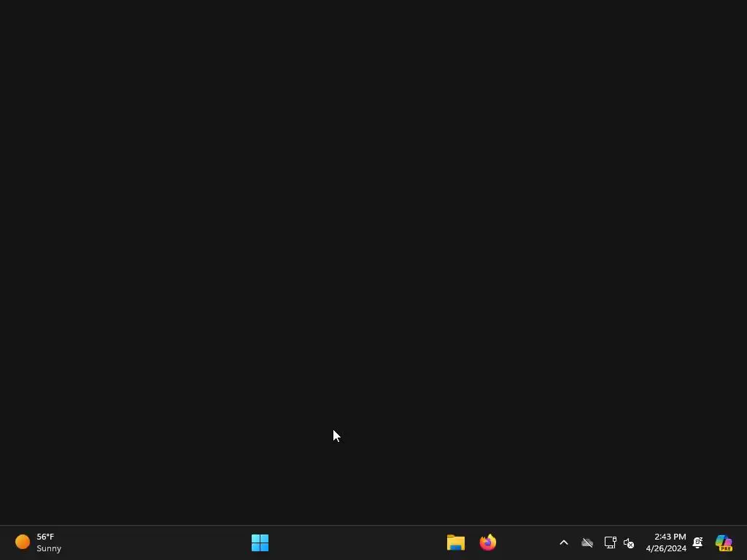Launch Copilot preview from the taskbar
Image resolution: width=747 pixels, height=560 pixels.
point(724,542)
